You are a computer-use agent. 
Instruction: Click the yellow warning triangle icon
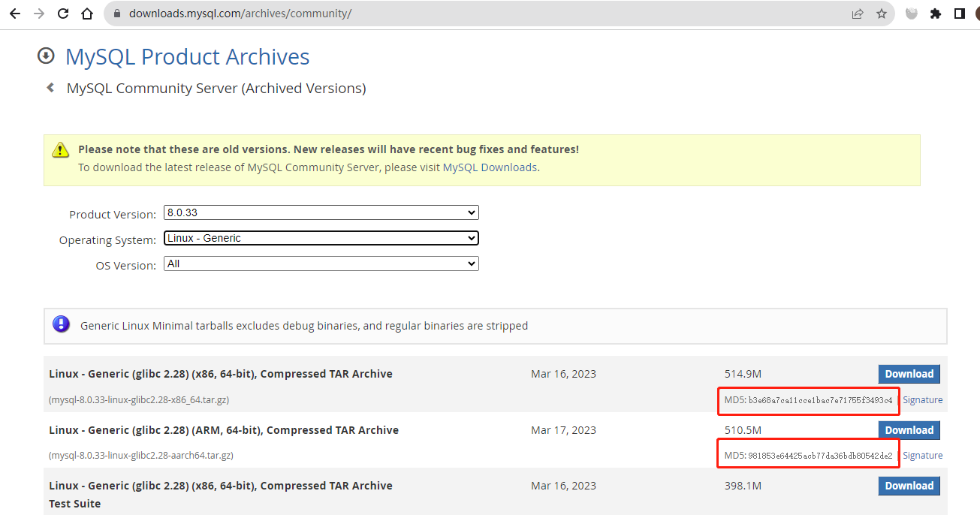pos(61,149)
